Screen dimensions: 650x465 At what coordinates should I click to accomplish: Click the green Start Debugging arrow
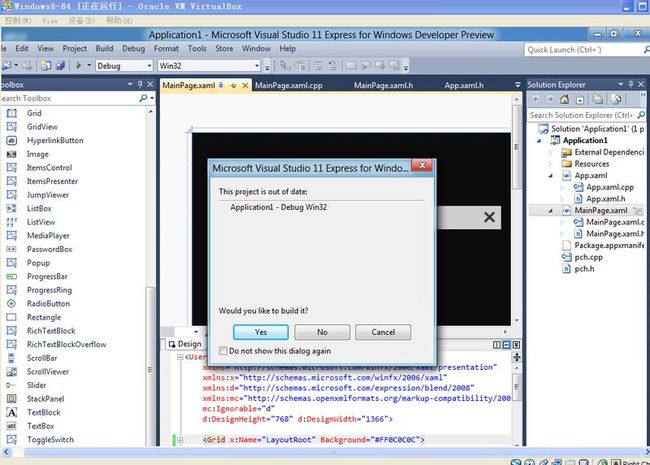[x=78, y=65]
